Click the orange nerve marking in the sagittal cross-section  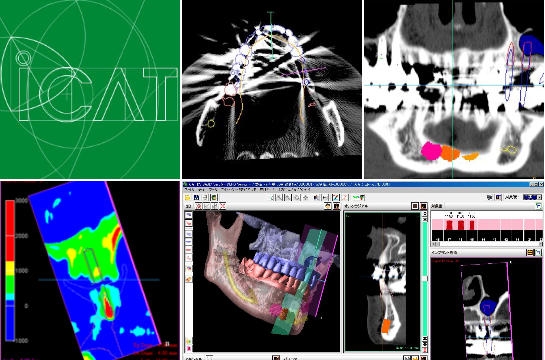[x=386, y=327]
